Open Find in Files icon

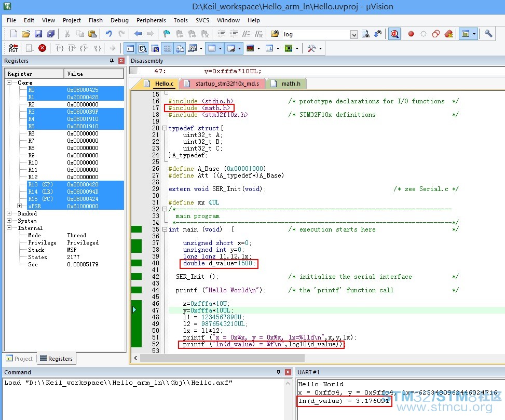click(275, 34)
